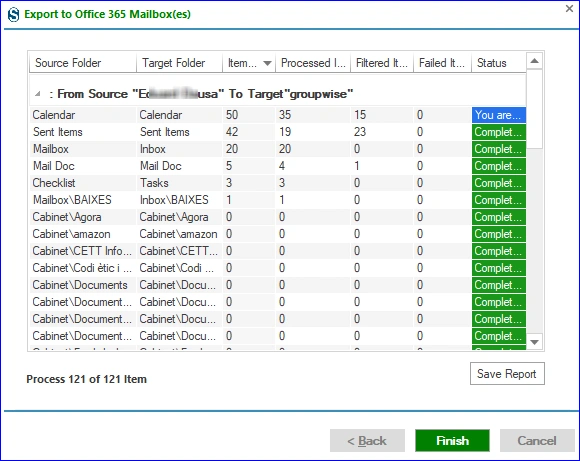Click the blue 'You are...' status cell
Screen dimensions: 580x461
click(499, 115)
